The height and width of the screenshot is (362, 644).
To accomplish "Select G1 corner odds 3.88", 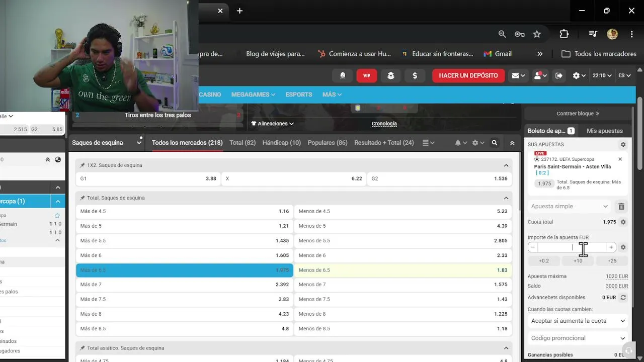I will click(x=148, y=178).
